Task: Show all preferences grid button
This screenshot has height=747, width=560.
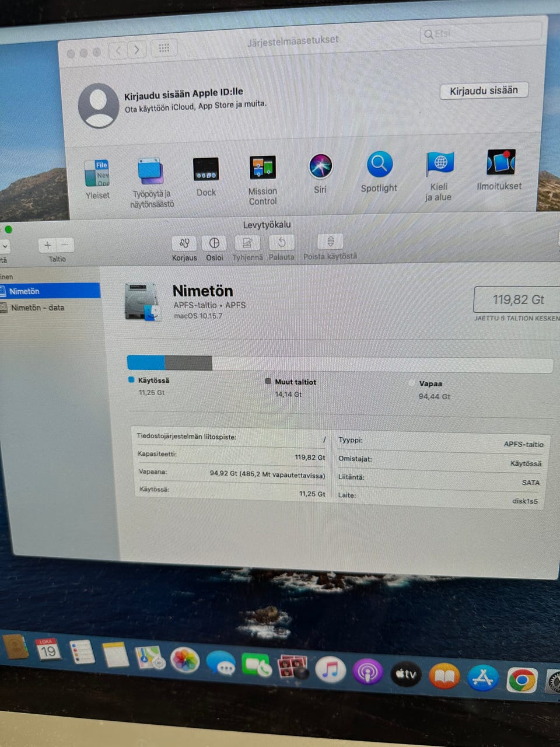Action: pyautogui.click(x=164, y=48)
